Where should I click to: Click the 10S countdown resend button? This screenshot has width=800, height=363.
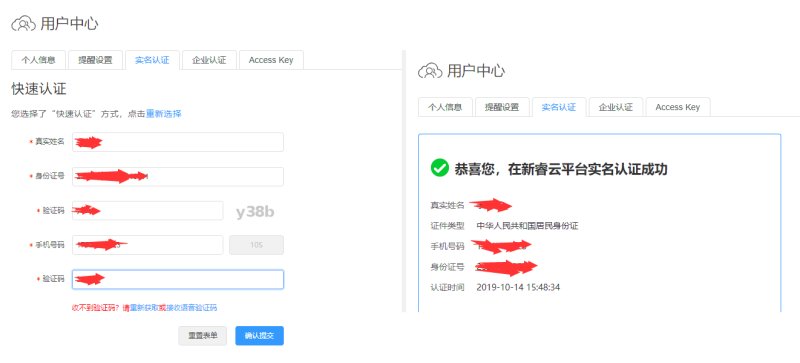[x=257, y=245]
